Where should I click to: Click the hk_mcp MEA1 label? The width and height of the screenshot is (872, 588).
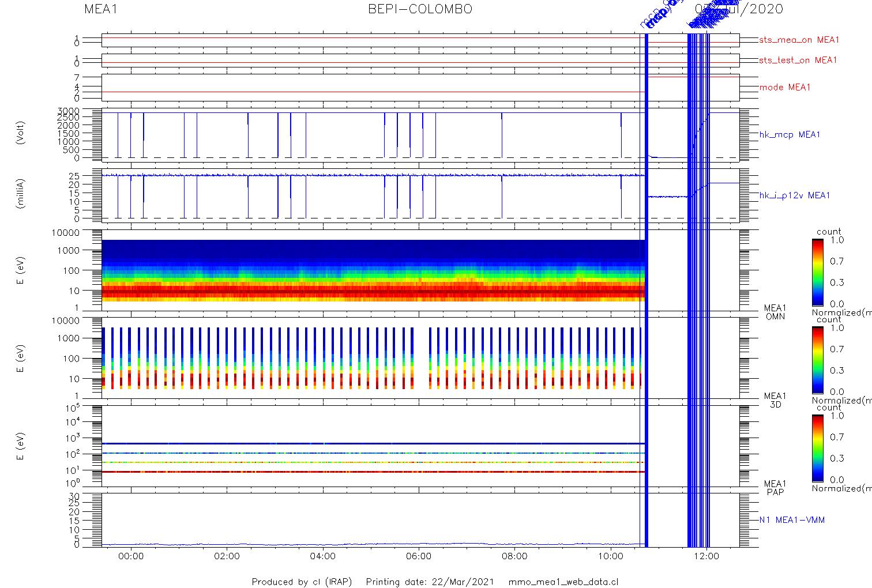pyautogui.click(x=790, y=134)
